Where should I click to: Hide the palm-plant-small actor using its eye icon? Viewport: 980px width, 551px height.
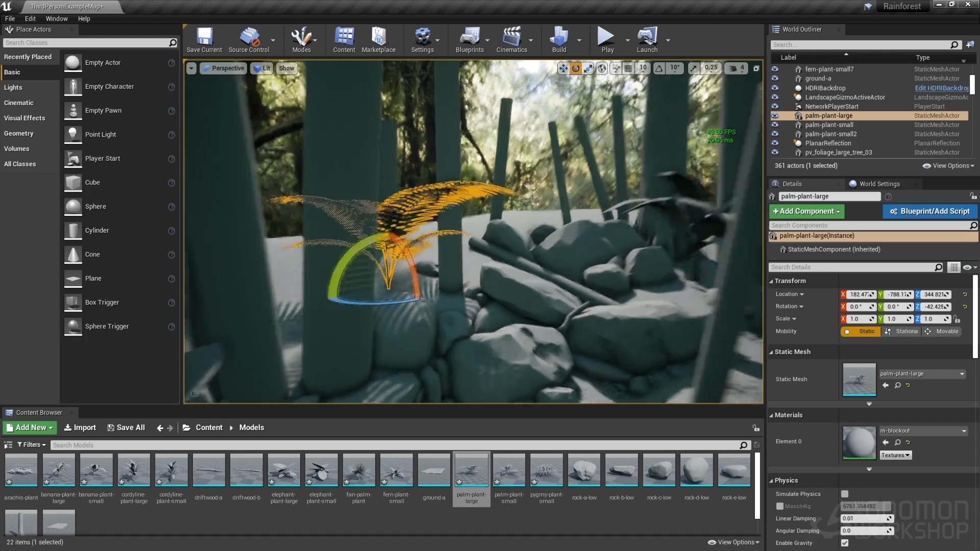[775, 125]
